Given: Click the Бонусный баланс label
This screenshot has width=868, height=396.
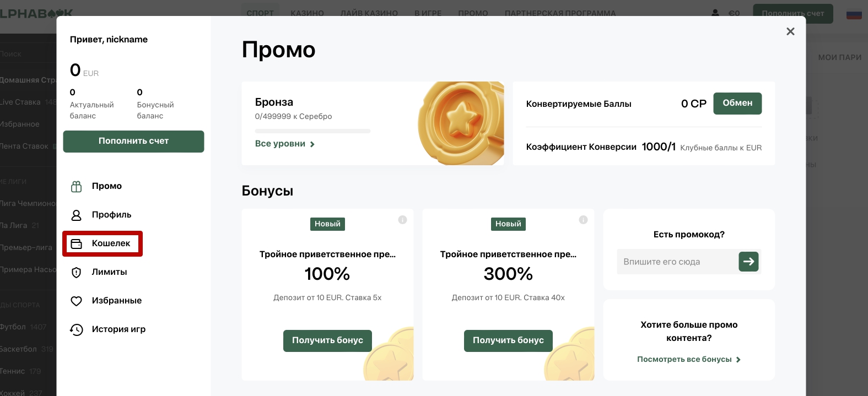Looking at the screenshot, I should tap(155, 110).
